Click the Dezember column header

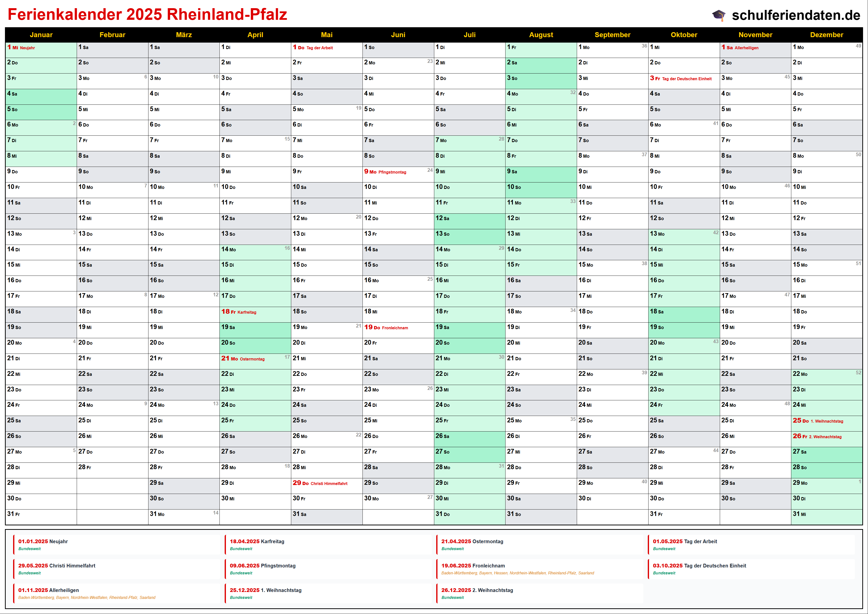[x=826, y=35]
